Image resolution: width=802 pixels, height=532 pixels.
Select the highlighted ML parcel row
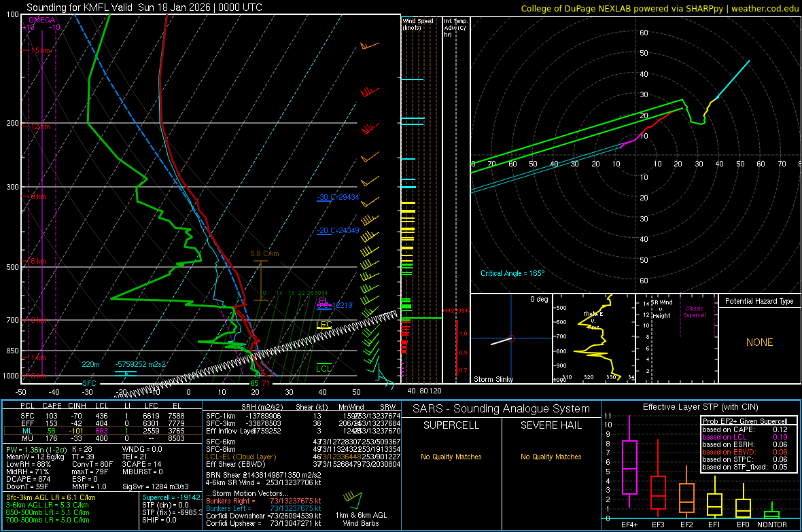click(103, 431)
